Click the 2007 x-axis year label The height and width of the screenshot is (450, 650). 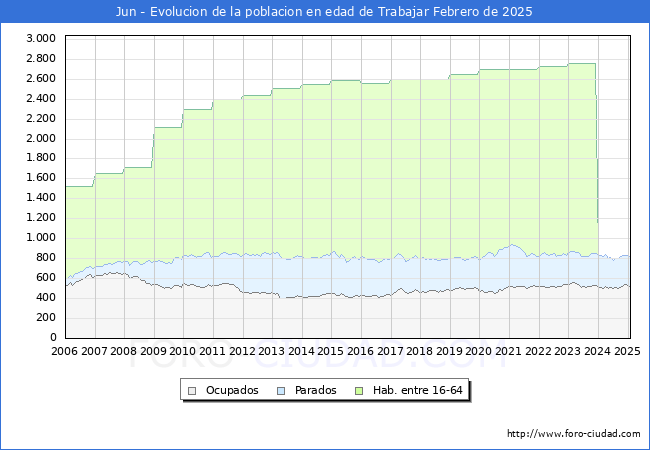click(x=94, y=351)
